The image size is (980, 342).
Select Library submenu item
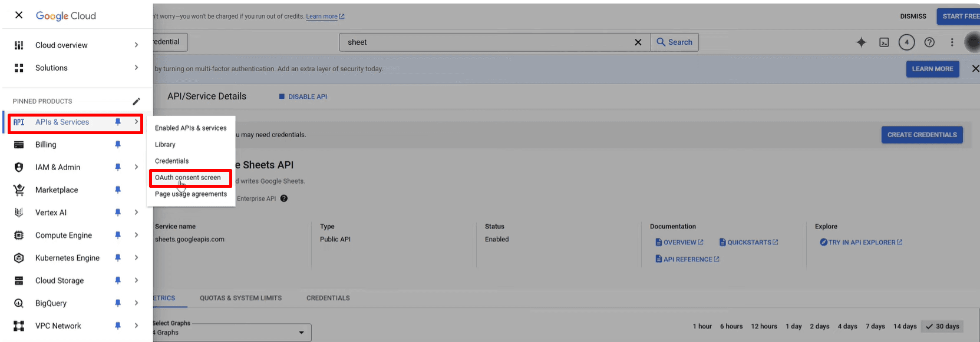coord(166,145)
